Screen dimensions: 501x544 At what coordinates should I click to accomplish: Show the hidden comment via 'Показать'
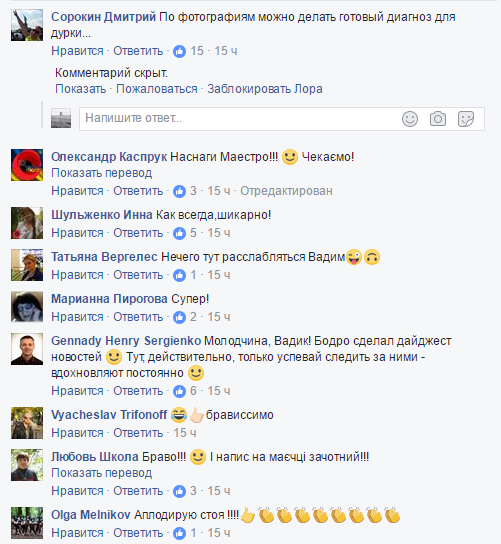pos(80,89)
